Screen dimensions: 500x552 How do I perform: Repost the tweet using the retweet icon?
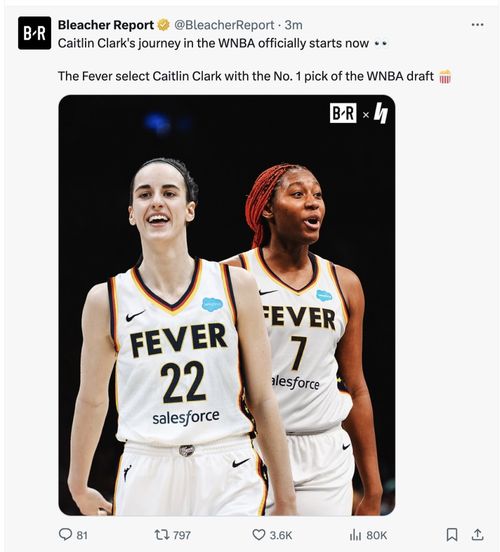tap(162, 535)
